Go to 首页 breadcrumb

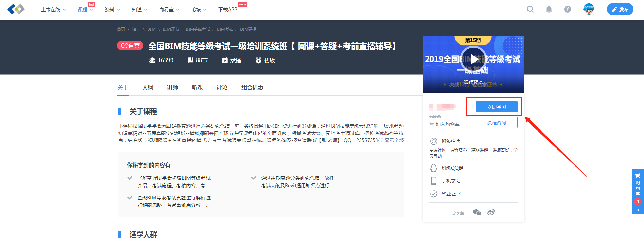pyautogui.click(x=121, y=29)
